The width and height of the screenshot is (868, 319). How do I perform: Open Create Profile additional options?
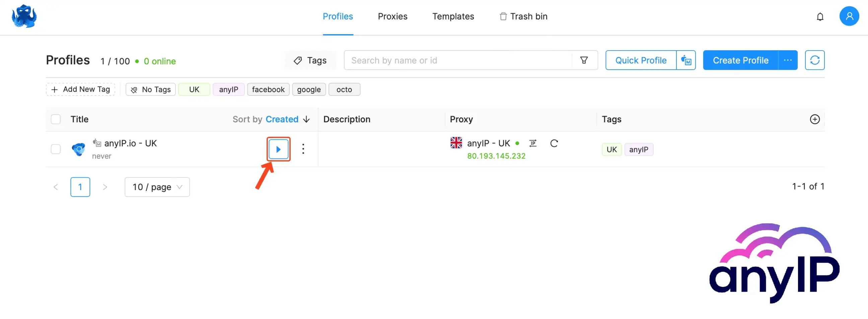pos(788,60)
